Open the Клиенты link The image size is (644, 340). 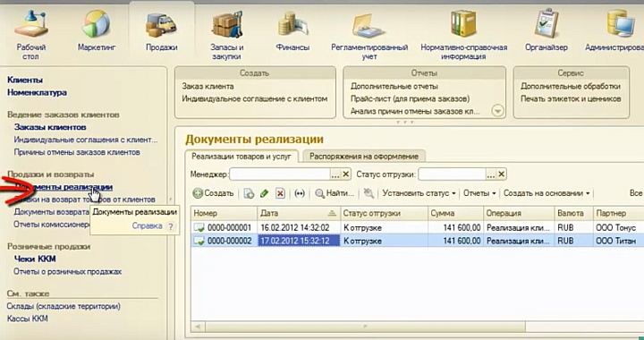(x=25, y=80)
